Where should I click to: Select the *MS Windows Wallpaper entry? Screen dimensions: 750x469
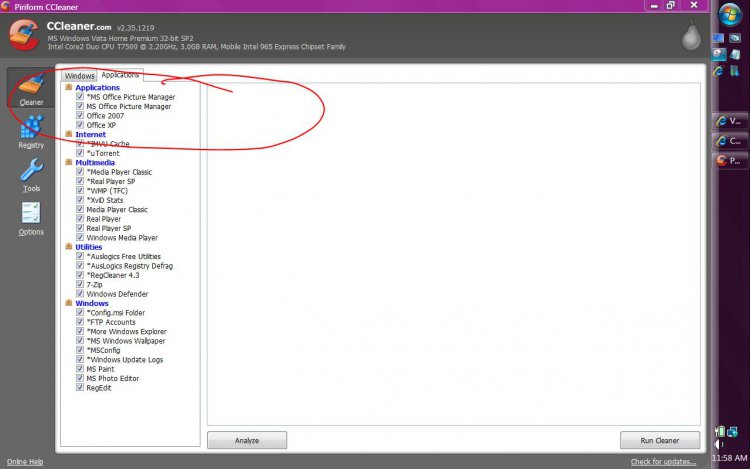(x=126, y=341)
